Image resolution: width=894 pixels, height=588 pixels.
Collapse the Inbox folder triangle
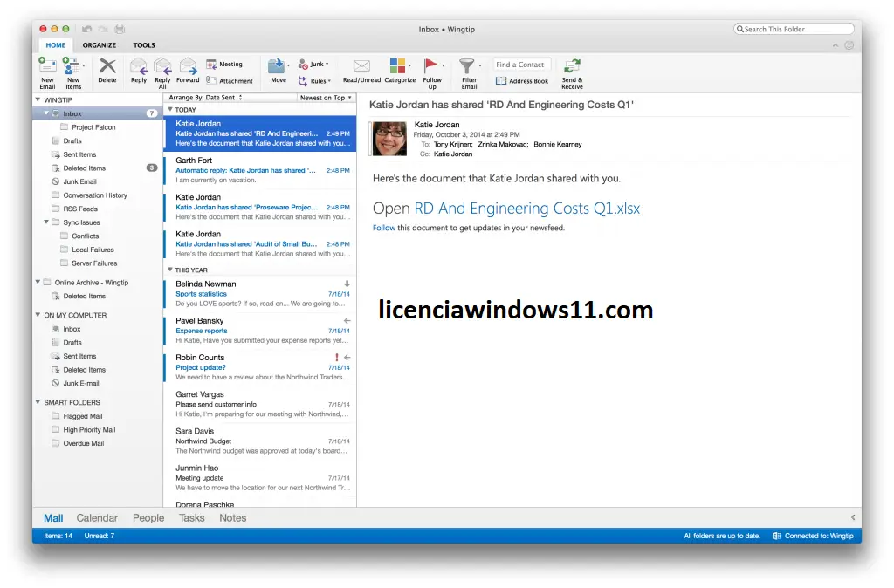point(47,113)
